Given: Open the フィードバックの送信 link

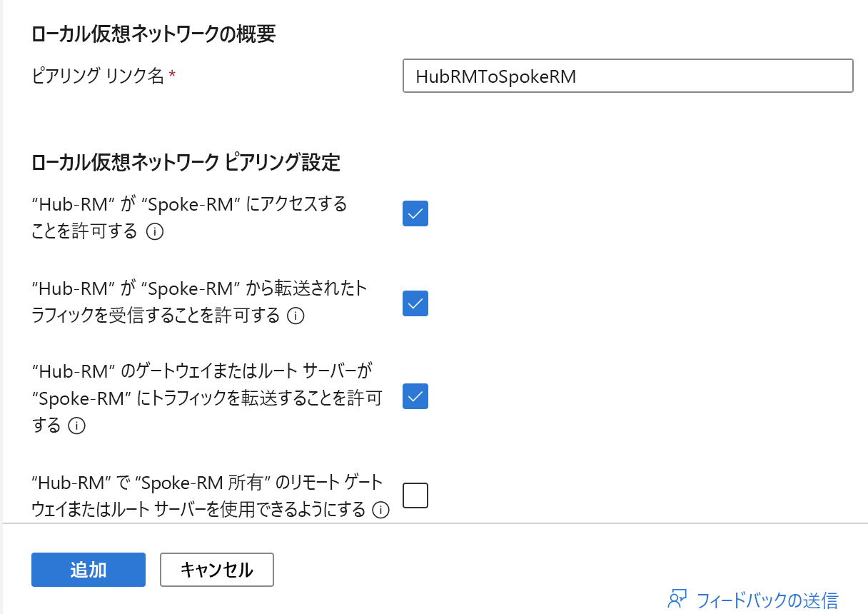Looking at the screenshot, I should pos(767,600).
